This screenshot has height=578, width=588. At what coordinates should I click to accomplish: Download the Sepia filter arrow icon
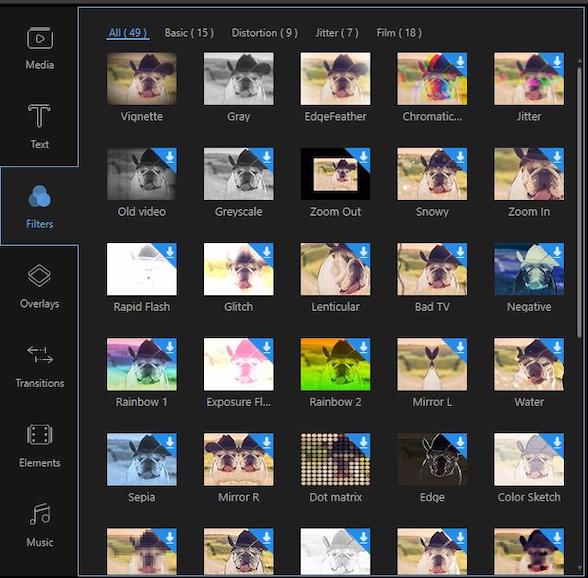170,442
